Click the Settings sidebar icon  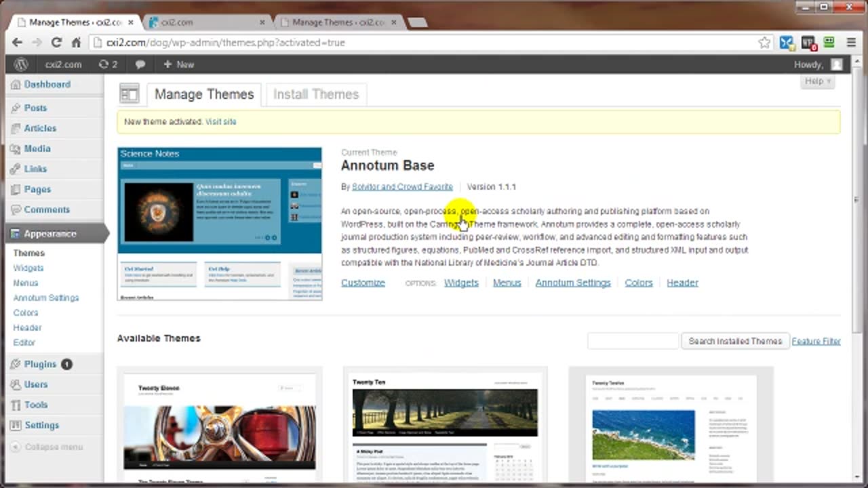click(x=16, y=425)
